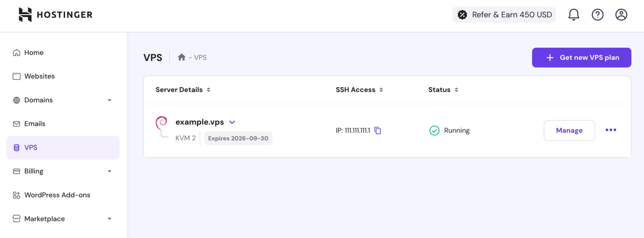Open the three-dot options menu for example.vps
This screenshot has height=238, width=644.
[611, 130]
